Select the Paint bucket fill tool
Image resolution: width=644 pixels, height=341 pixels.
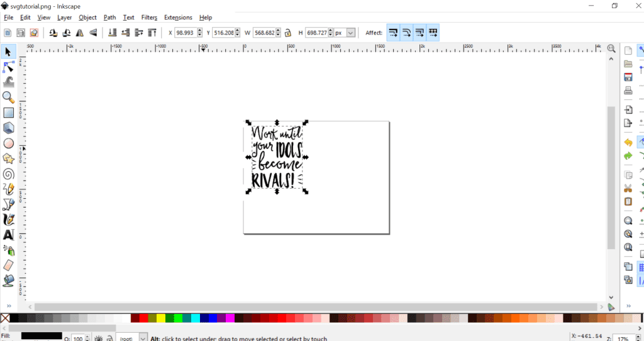point(8,281)
